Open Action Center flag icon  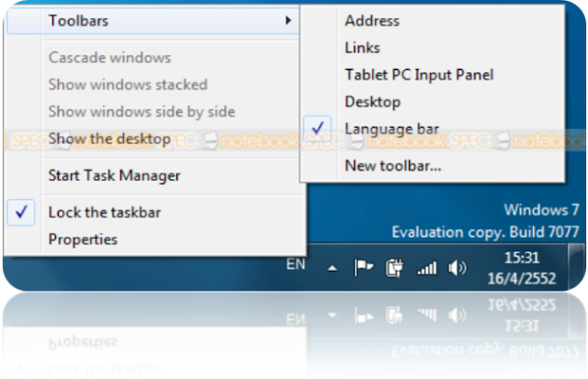[x=364, y=267]
